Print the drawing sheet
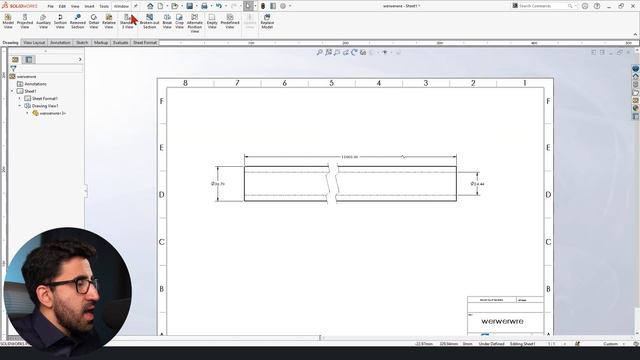Viewport: 640px width, 360px height. click(204, 6)
